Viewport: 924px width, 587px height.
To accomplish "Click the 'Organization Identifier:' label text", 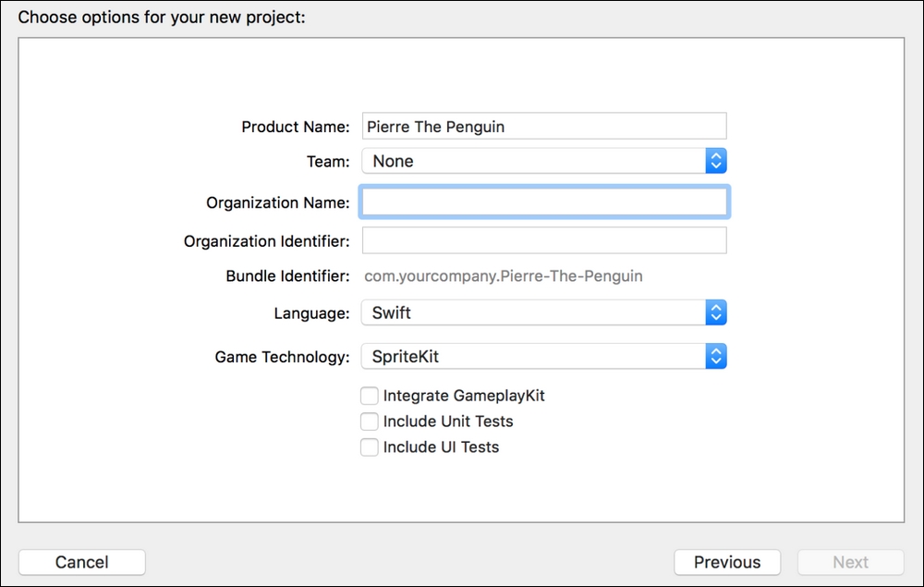I will (267, 241).
